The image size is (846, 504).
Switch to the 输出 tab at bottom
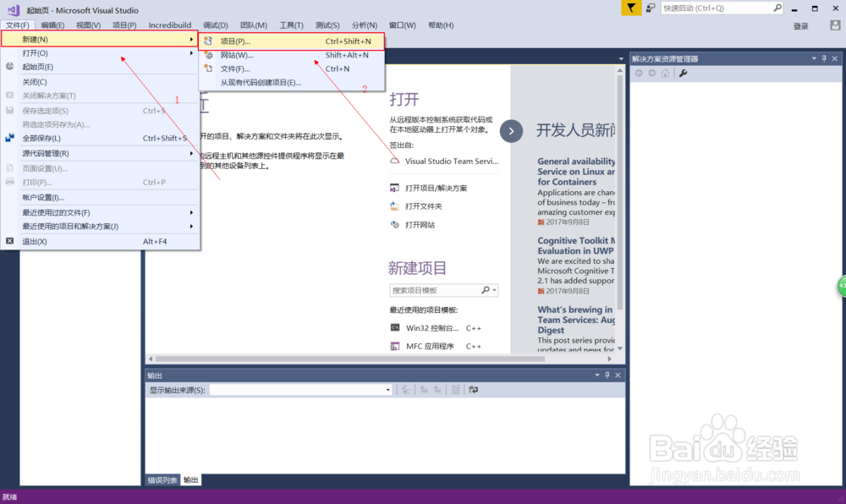[x=190, y=479]
